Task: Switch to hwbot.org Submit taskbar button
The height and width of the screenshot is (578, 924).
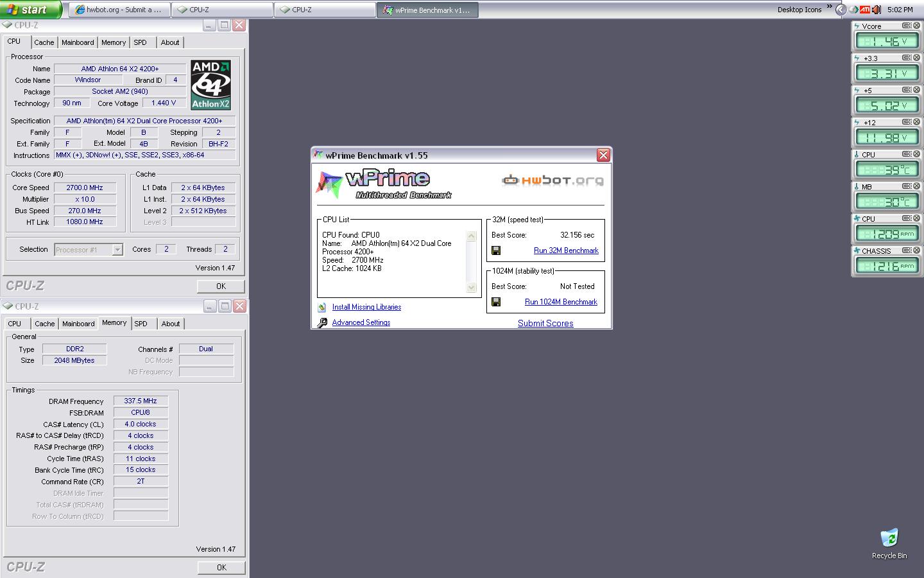Action: pyautogui.click(x=120, y=10)
